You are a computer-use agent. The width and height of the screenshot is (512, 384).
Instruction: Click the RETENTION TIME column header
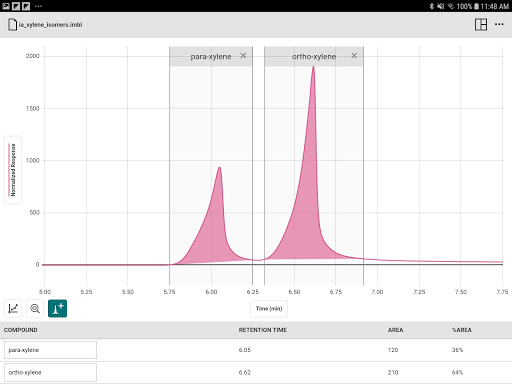tap(263, 330)
